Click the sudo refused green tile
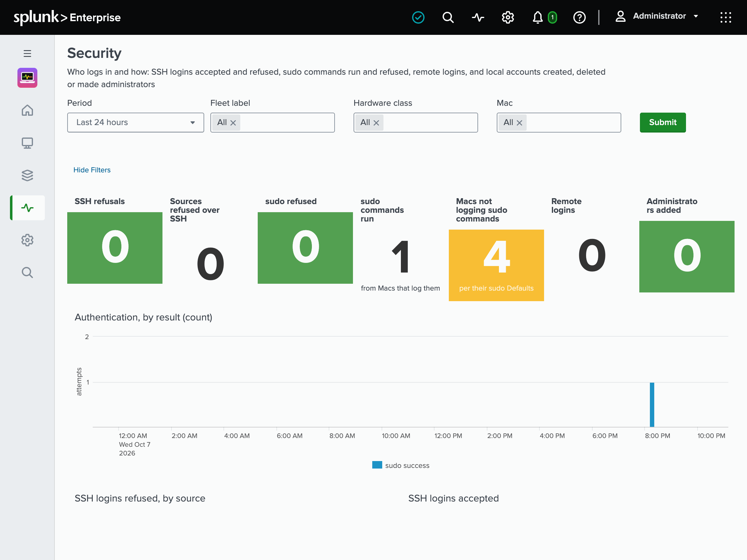This screenshot has width=747, height=560. tap(305, 248)
